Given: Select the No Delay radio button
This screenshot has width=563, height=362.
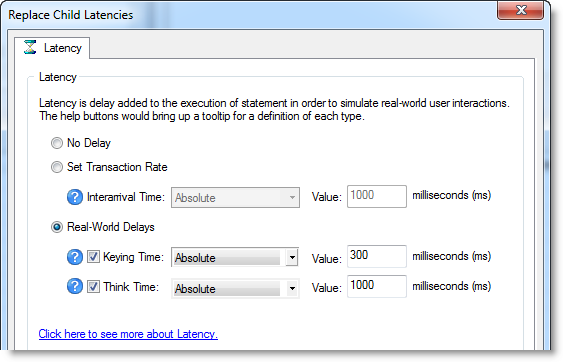Looking at the screenshot, I should point(56,143).
